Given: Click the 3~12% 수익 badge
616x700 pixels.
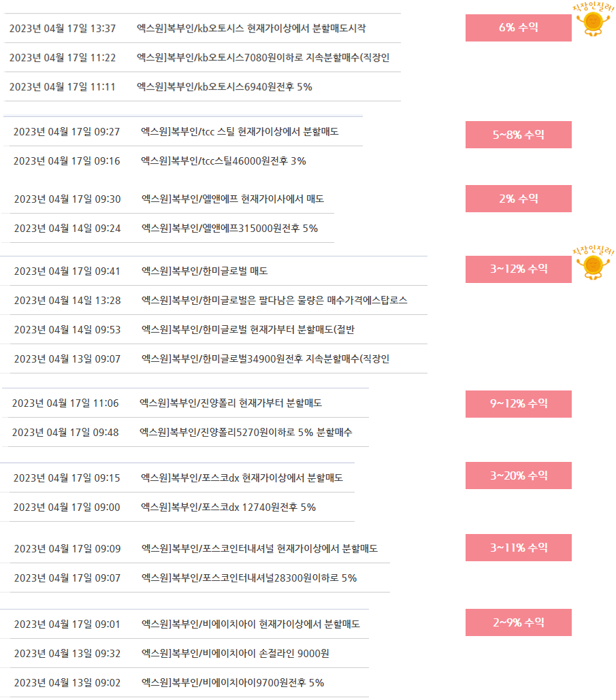Looking at the screenshot, I should click(518, 269).
